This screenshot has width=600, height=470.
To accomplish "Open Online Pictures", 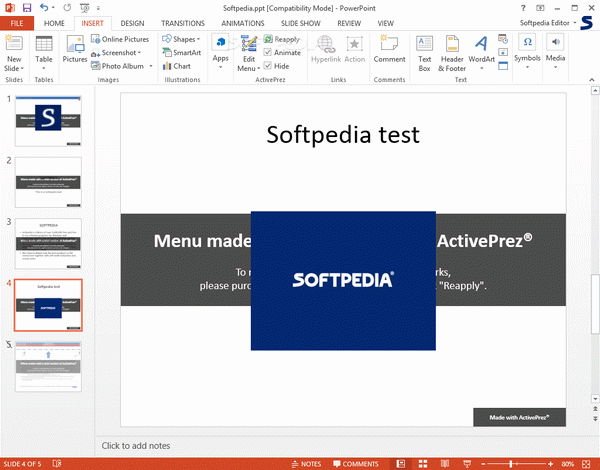I will [120, 39].
